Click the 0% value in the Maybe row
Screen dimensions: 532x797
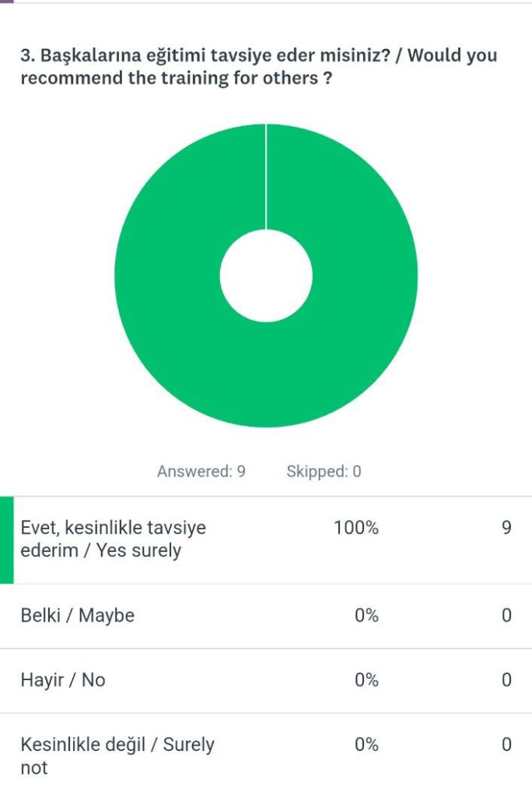366,616
